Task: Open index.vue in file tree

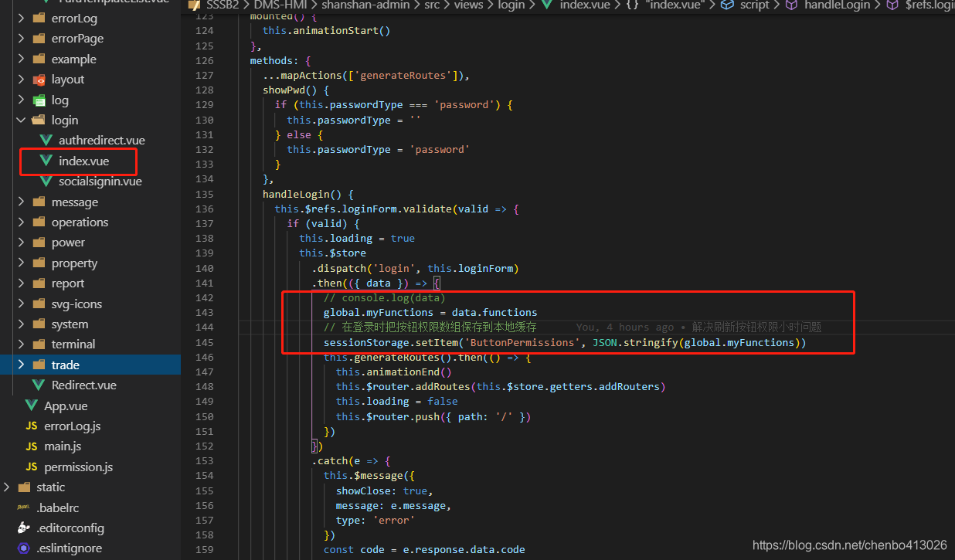Action: 83,161
